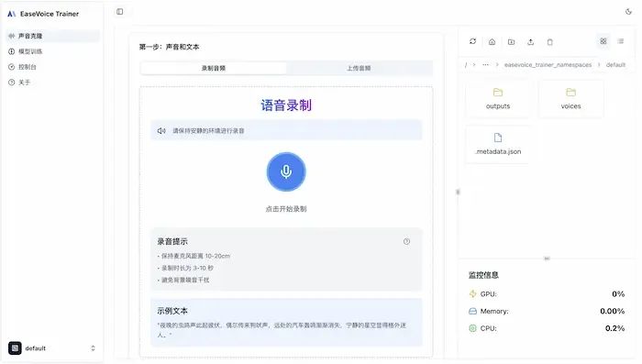
Task: Click the trash delete icon
Action: [550, 42]
